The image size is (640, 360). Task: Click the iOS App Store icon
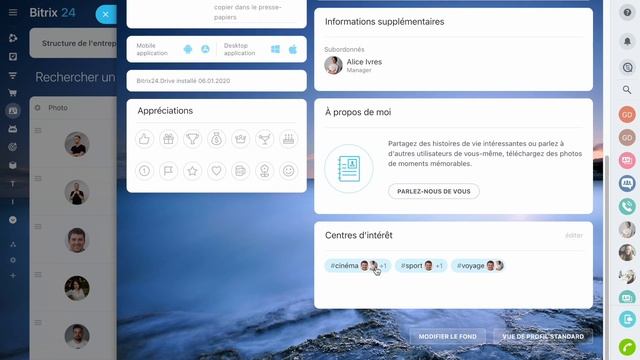(205, 49)
